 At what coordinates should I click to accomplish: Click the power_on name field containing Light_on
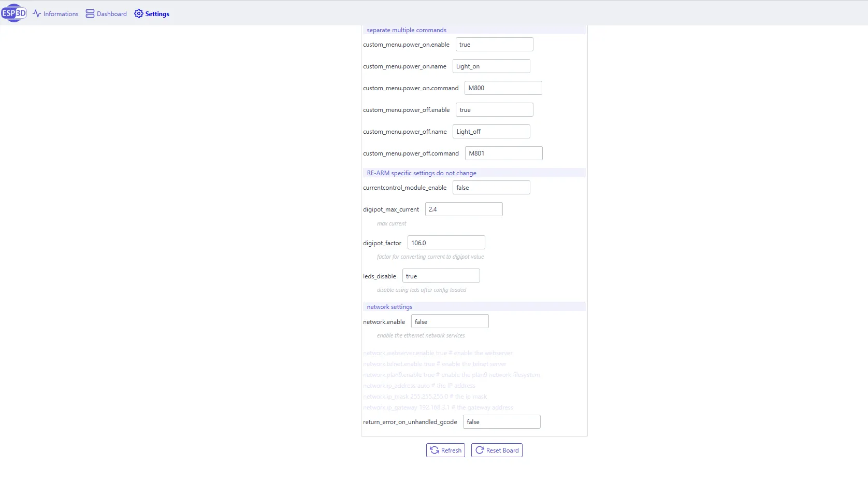coord(491,66)
